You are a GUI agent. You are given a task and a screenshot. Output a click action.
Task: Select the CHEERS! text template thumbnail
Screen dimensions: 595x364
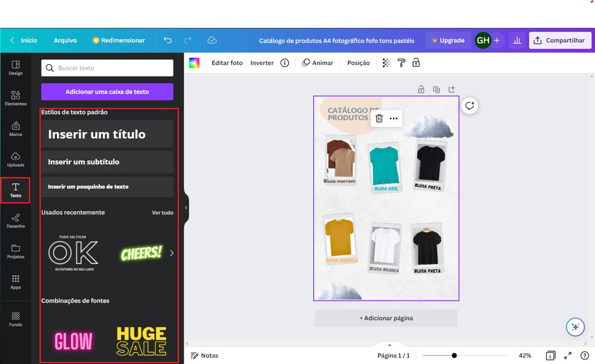tap(141, 253)
